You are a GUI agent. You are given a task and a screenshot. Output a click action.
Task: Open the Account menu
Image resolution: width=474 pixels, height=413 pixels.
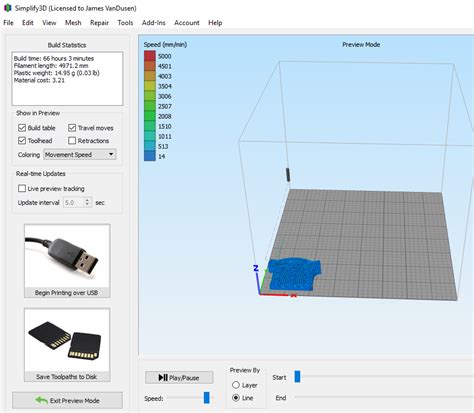click(187, 23)
